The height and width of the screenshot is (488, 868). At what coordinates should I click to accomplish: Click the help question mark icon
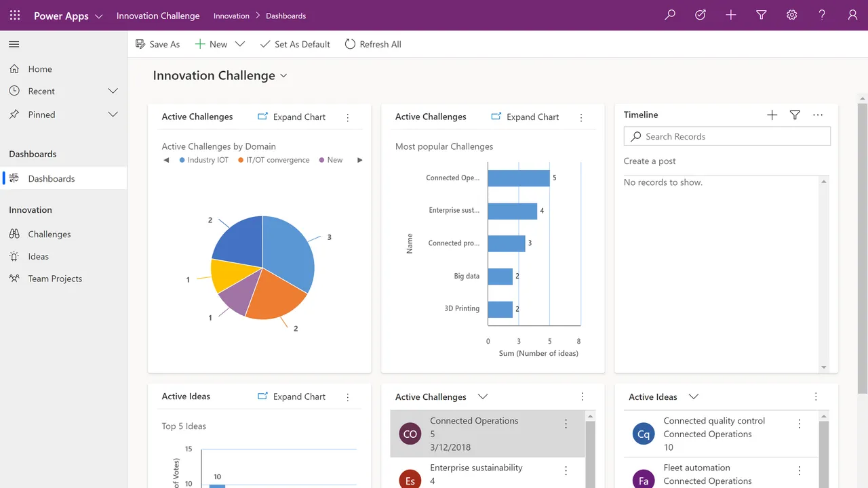point(822,15)
